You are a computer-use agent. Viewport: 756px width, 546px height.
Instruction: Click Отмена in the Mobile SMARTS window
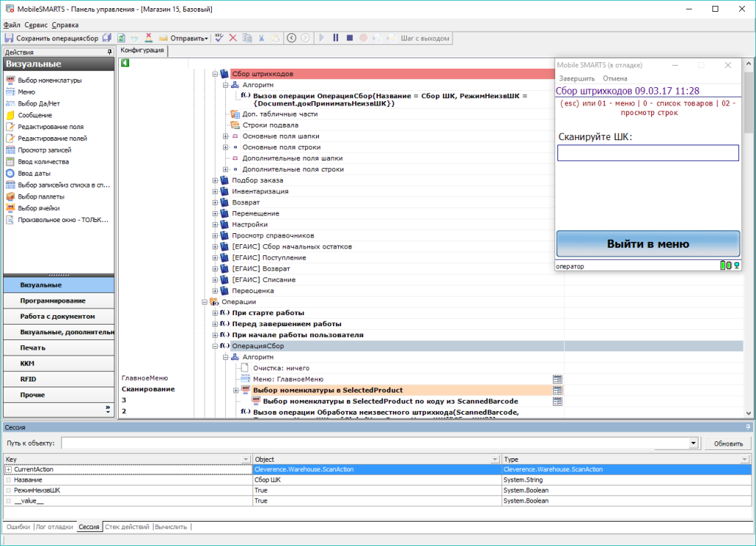[615, 78]
